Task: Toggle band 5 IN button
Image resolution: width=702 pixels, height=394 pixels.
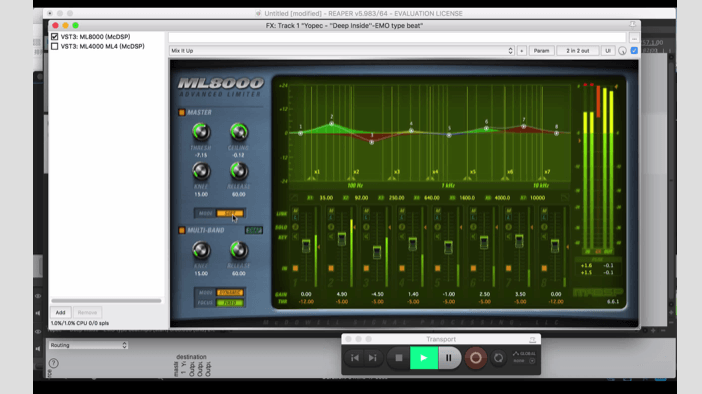Action: [437, 268]
